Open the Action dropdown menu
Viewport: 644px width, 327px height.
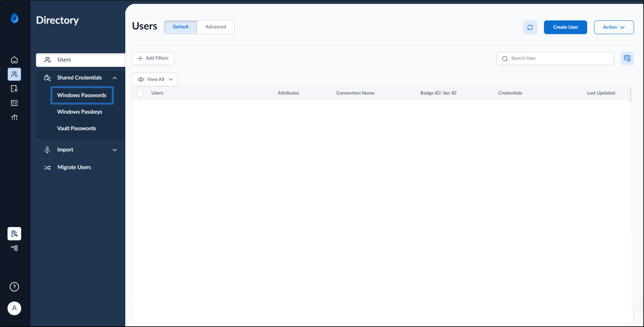pyautogui.click(x=613, y=27)
